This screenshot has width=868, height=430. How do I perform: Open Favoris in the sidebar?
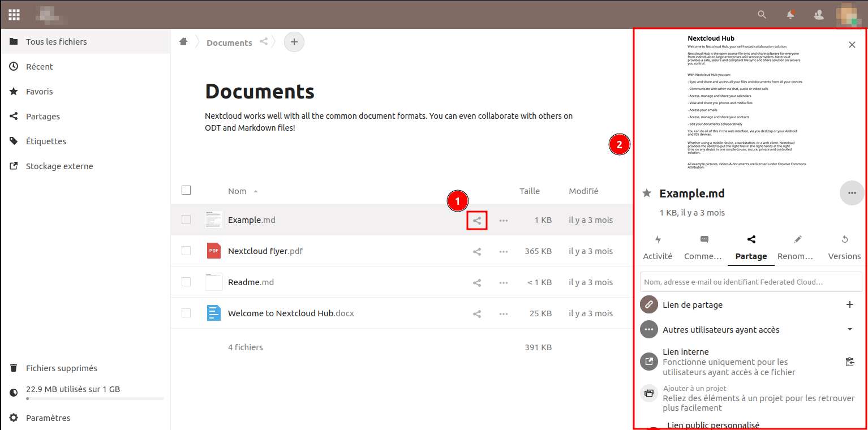click(x=85, y=91)
